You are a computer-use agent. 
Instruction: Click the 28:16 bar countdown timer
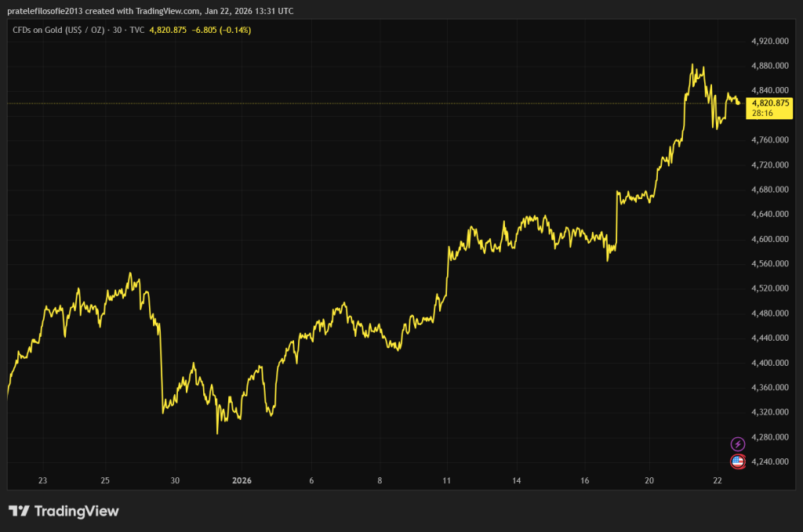click(761, 113)
